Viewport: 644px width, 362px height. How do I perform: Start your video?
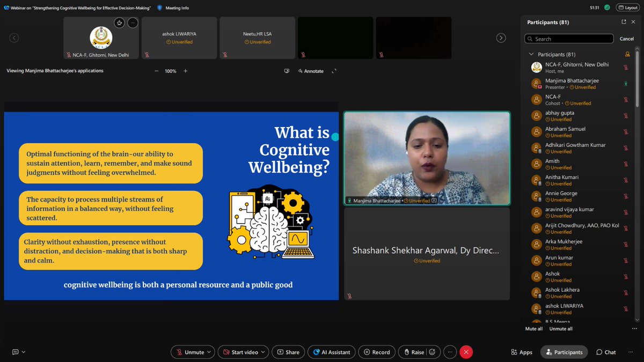pos(240,352)
